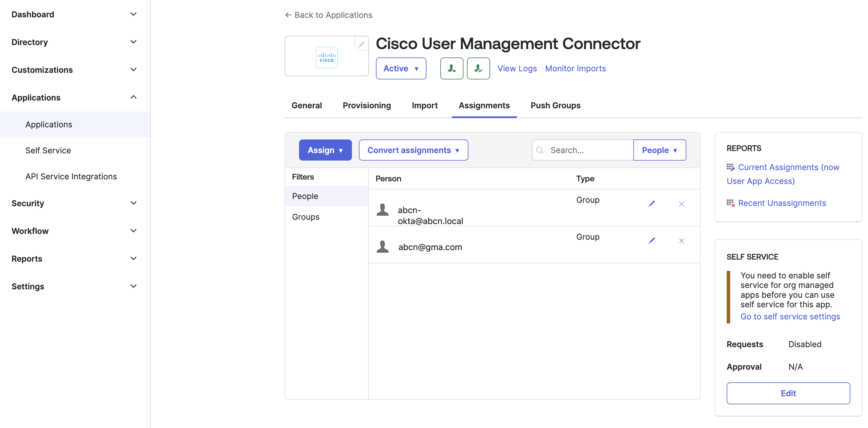Select the People filter
The height and width of the screenshot is (428, 868).
pos(327,196)
